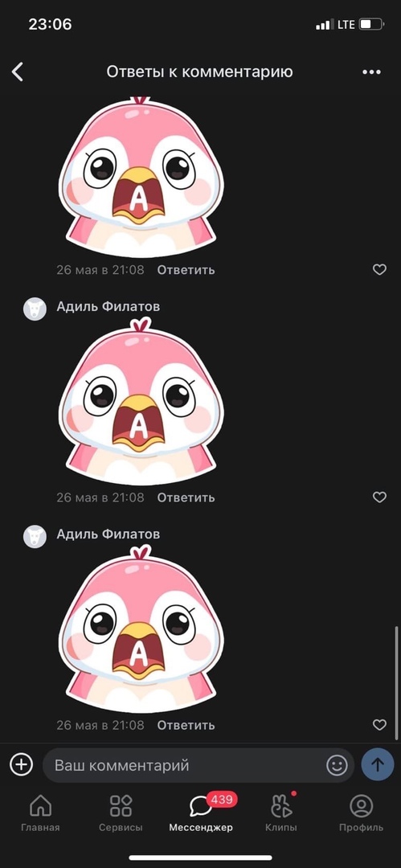The image size is (401, 868).
Task: Open the Профиль tab
Action: point(361,813)
